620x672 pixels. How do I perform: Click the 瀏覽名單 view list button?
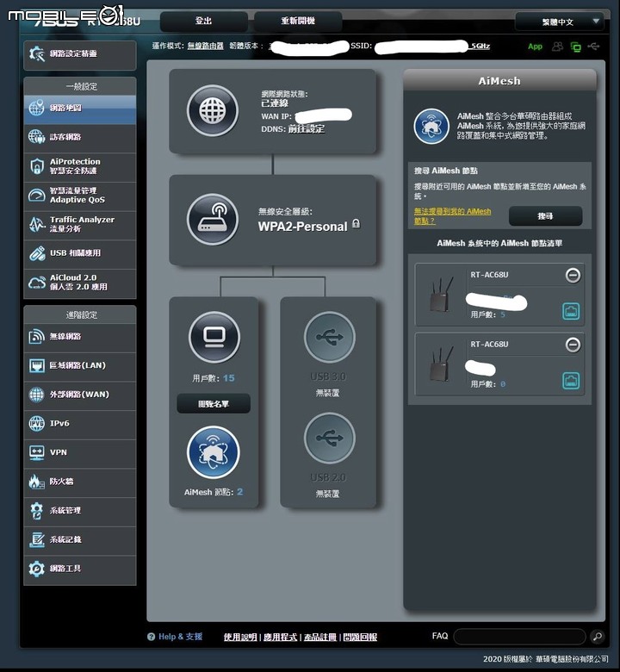(214, 404)
